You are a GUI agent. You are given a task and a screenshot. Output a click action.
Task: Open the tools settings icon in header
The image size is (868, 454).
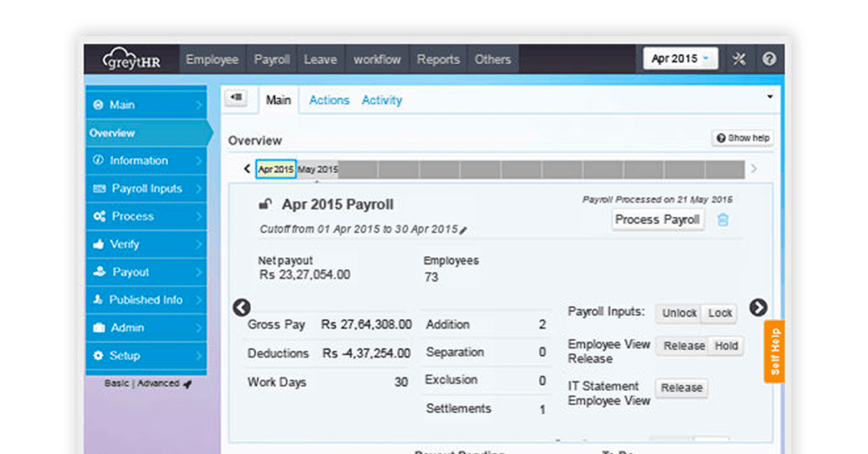[739, 58]
